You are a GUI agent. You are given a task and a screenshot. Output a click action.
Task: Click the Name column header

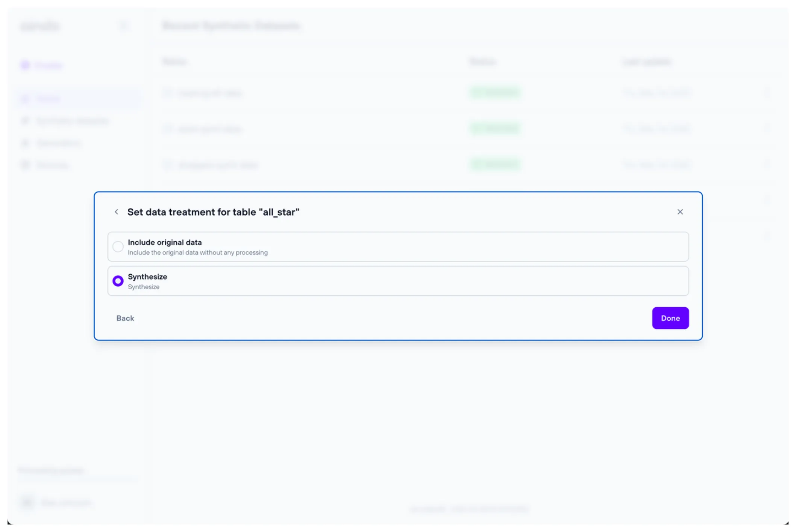[x=174, y=62]
